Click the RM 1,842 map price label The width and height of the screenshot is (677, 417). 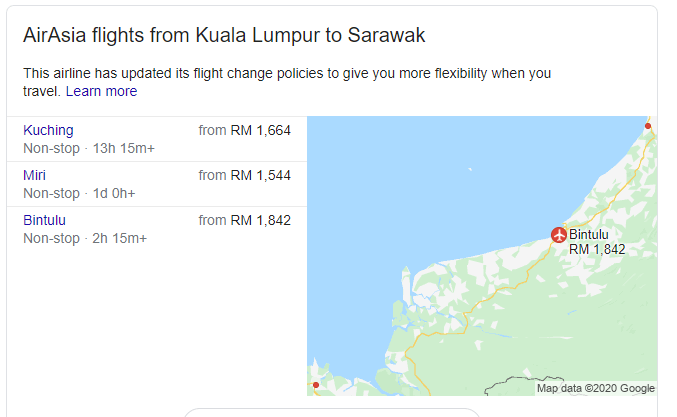pos(597,249)
